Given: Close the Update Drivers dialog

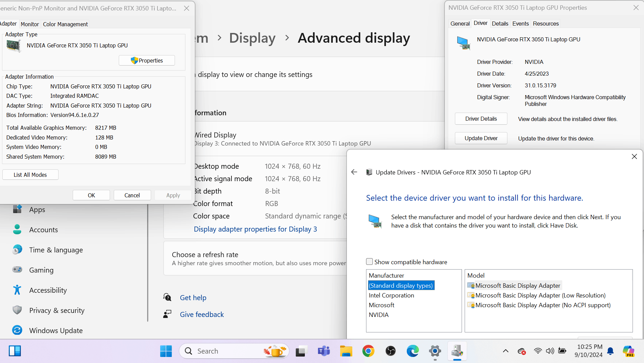Looking at the screenshot, I should (634, 156).
